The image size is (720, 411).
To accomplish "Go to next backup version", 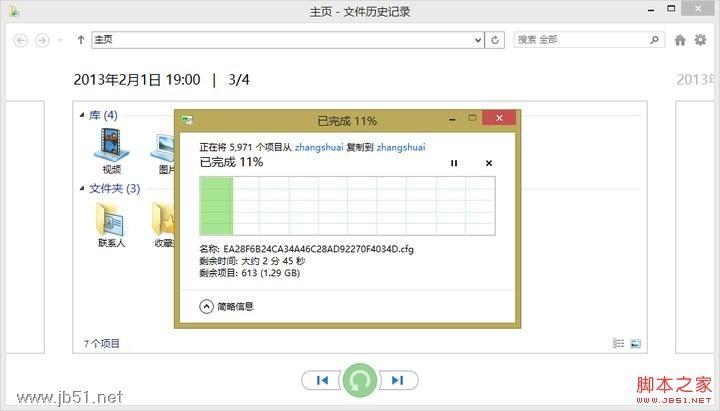I will [398, 380].
